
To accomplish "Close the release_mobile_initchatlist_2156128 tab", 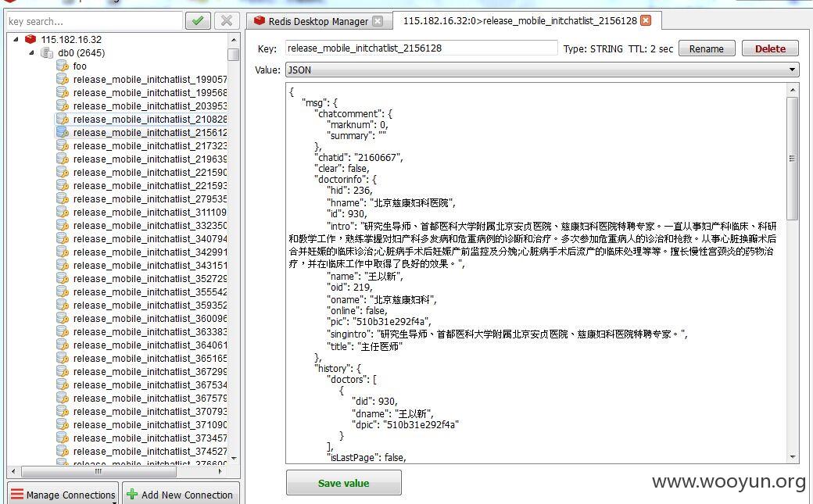I will (646, 20).
